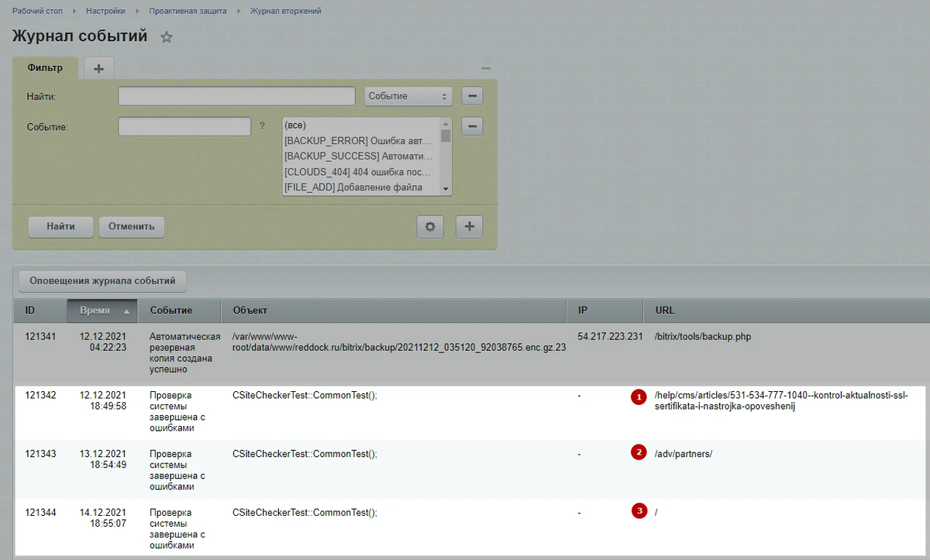The height and width of the screenshot is (560, 930).
Task: Collapse the filter panel minus icon
Action: pos(486,68)
